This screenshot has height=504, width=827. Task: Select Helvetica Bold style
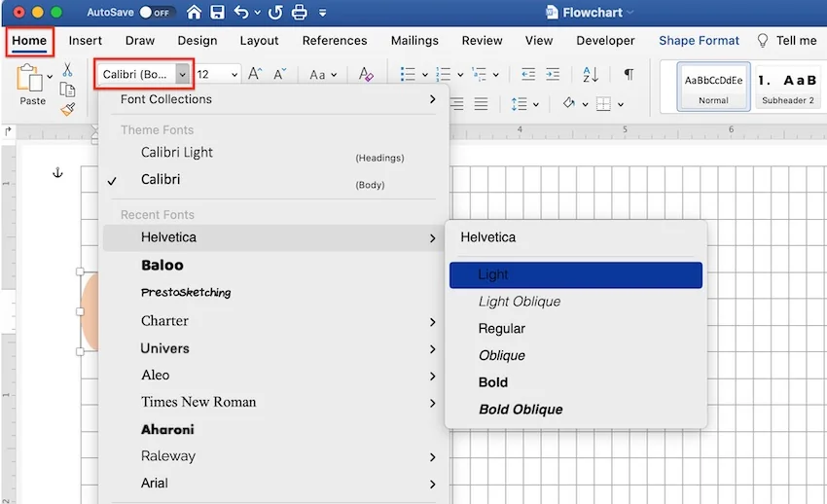(x=575, y=382)
